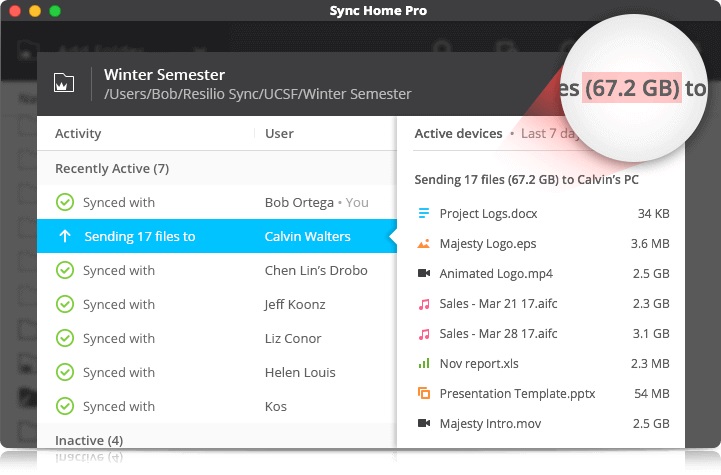Click the synced checkmark beside Liz Conor
The width and height of the screenshot is (721, 475).
pos(65,338)
